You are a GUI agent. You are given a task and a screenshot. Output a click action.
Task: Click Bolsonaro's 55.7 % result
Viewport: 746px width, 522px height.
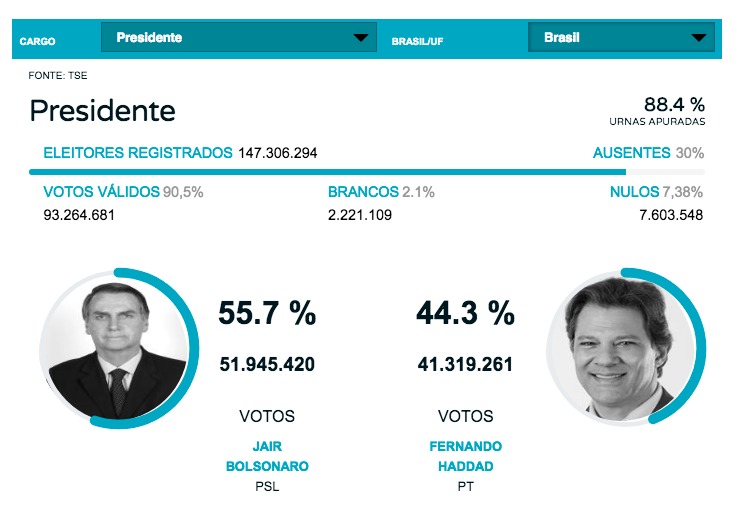(x=267, y=314)
